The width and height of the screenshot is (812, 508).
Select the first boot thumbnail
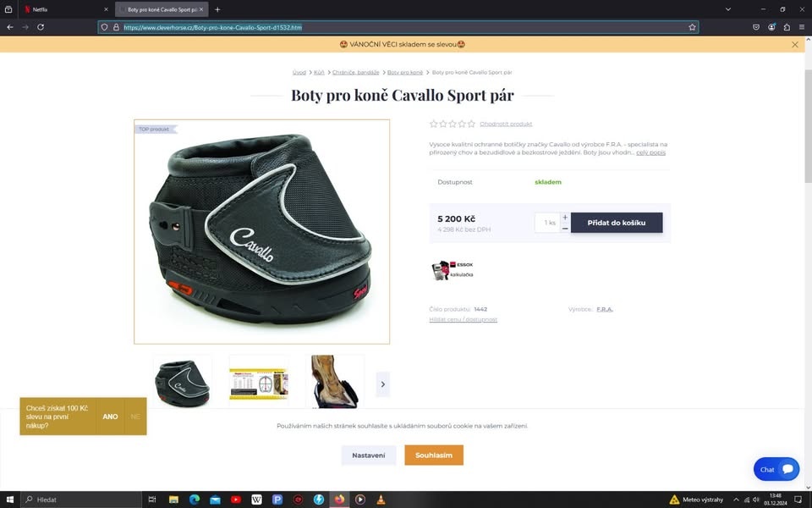point(183,382)
